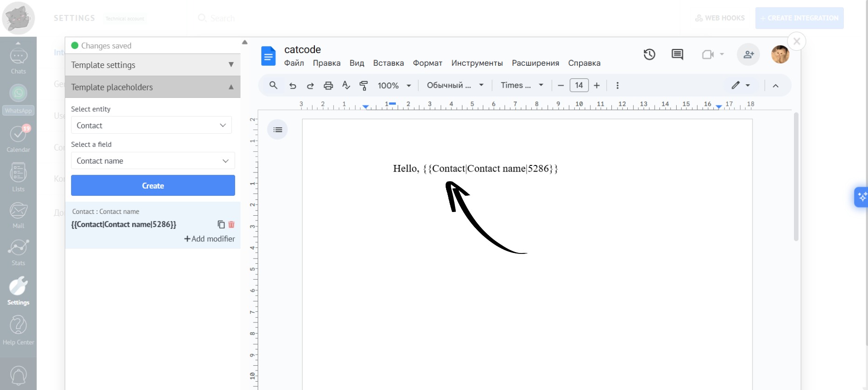Image resolution: width=868 pixels, height=390 pixels.
Task: Delete the Contact name placeholder
Action: (x=231, y=225)
